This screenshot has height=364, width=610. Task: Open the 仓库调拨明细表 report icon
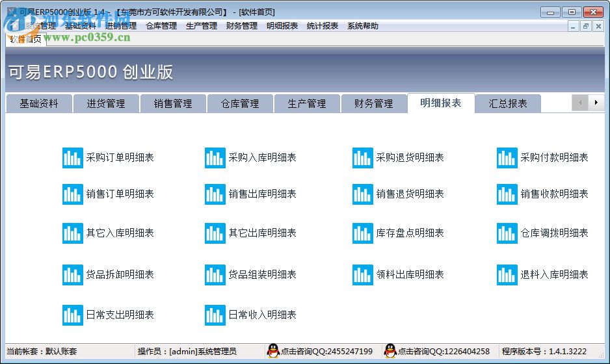pos(507,233)
